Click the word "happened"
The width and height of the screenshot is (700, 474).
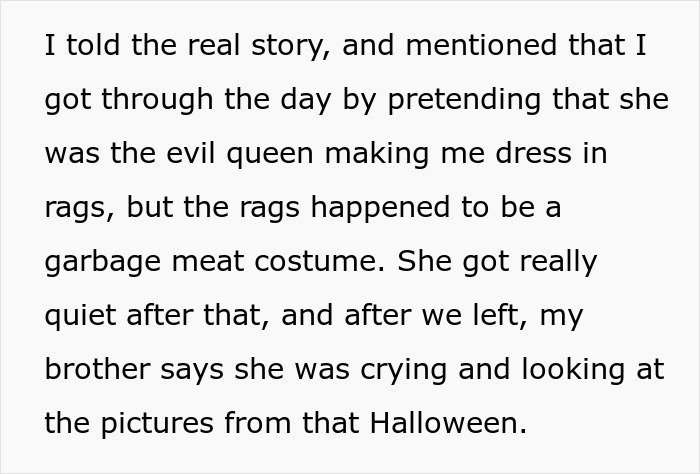[380, 208]
